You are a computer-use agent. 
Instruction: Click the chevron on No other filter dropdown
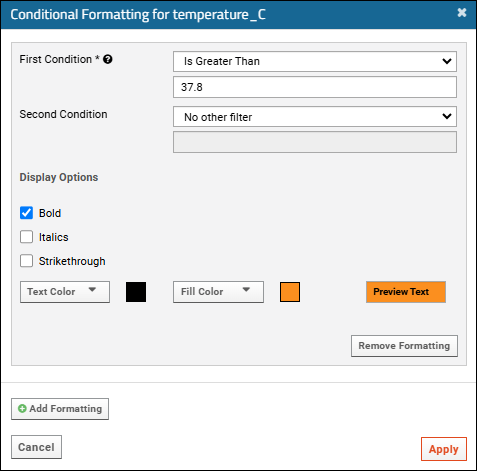(x=447, y=116)
